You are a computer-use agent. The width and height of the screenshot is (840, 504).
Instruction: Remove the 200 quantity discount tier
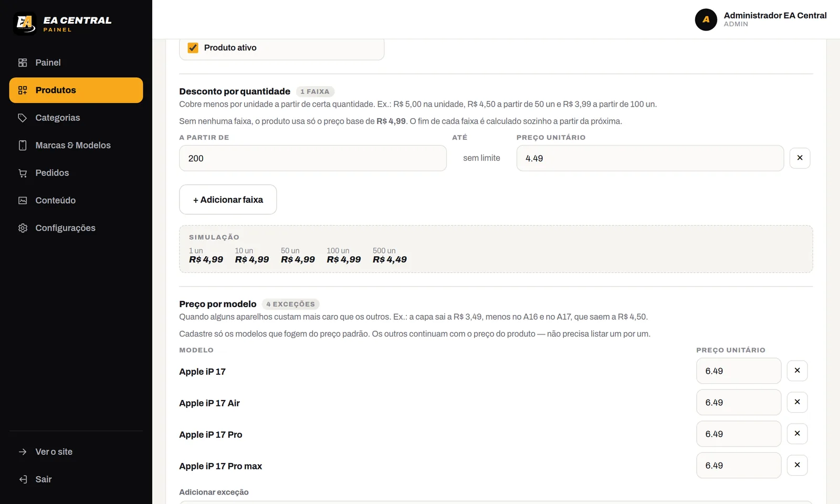(x=800, y=158)
